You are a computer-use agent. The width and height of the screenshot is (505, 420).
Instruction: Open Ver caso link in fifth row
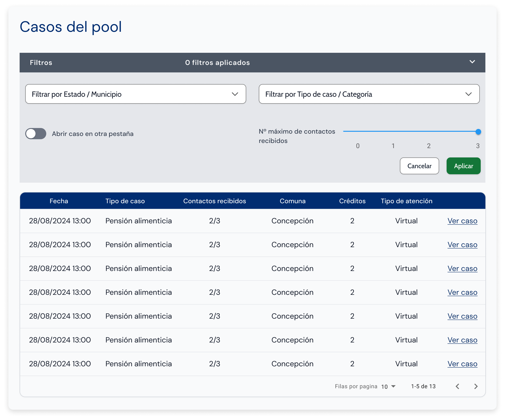tap(462, 316)
